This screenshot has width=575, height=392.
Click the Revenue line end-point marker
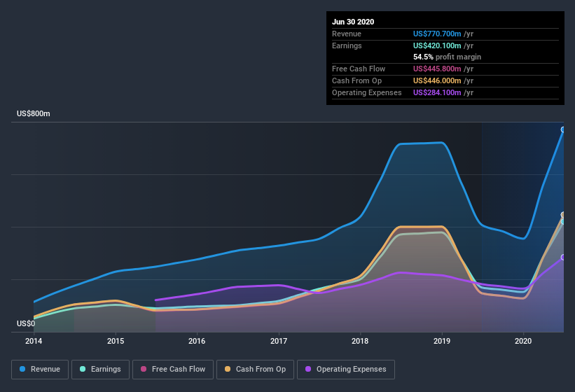[563, 129]
